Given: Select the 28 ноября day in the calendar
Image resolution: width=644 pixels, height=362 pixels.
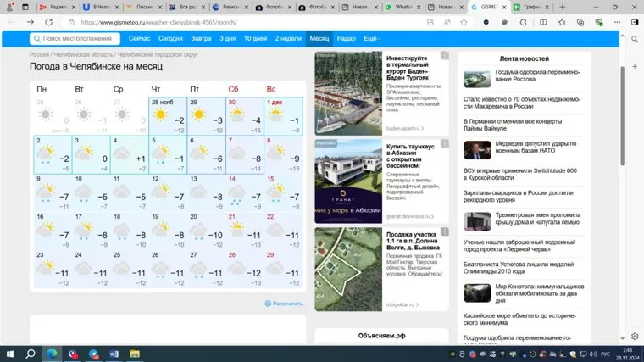Looking at the screenshot, I should (168, 115).
